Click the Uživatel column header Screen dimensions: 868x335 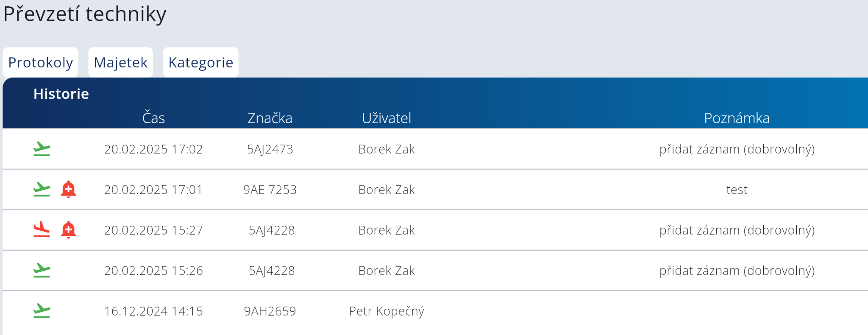[x=387, y=118]
